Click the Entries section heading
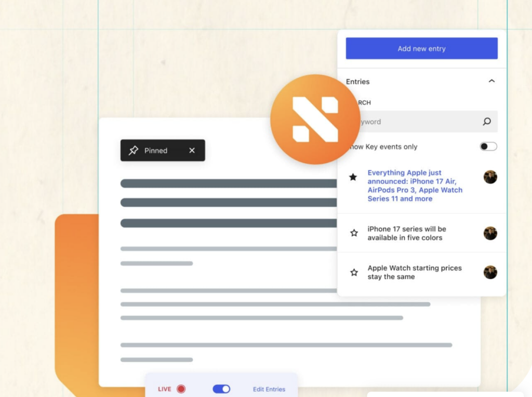 [357, 81]
